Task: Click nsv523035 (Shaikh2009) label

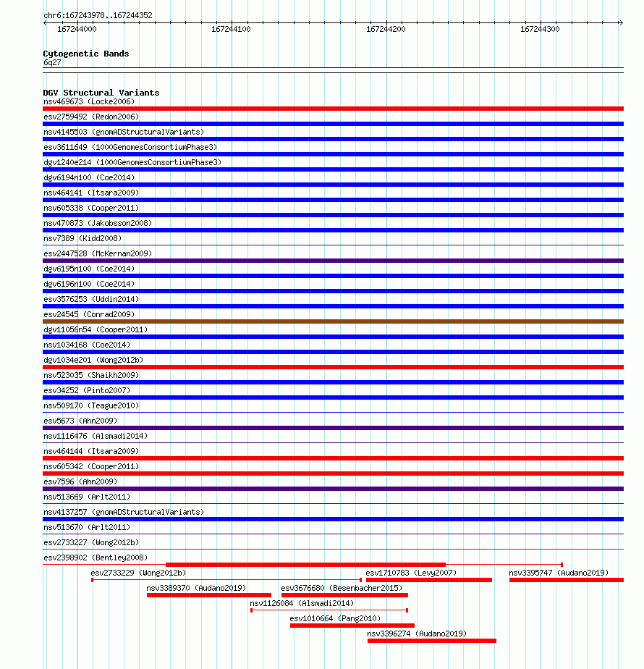Action: coord(91,376)
